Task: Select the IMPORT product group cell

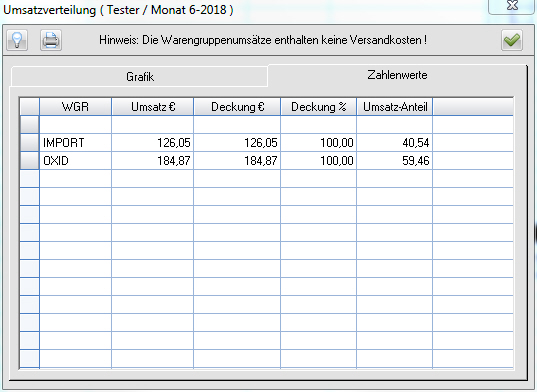Action: (x=75, y=142)
